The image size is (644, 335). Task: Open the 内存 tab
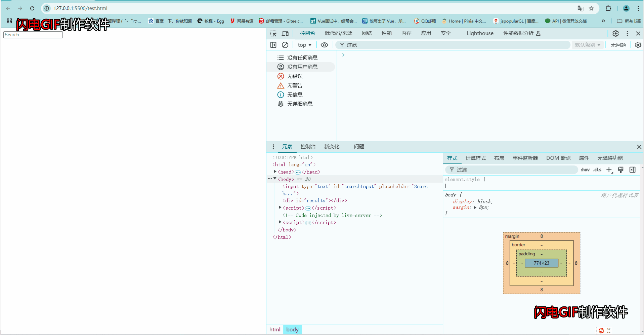click(406, 33)
